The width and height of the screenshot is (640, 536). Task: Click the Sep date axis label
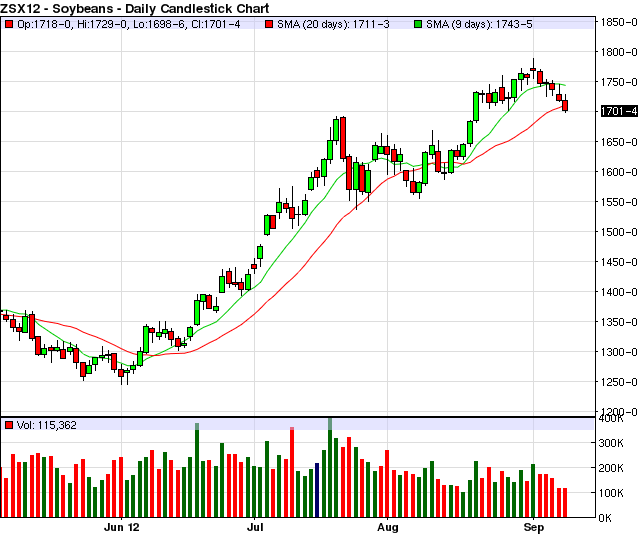tap(533, 528)
